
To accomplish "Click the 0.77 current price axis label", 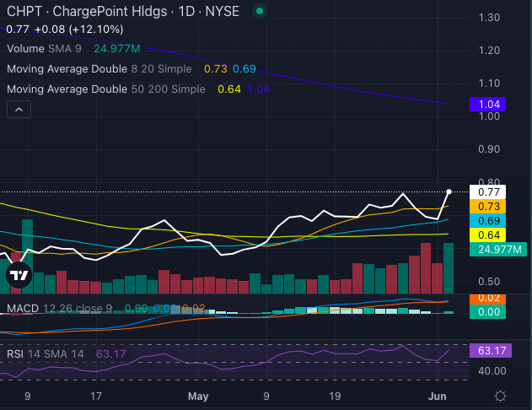I will (x=487, y=192).
